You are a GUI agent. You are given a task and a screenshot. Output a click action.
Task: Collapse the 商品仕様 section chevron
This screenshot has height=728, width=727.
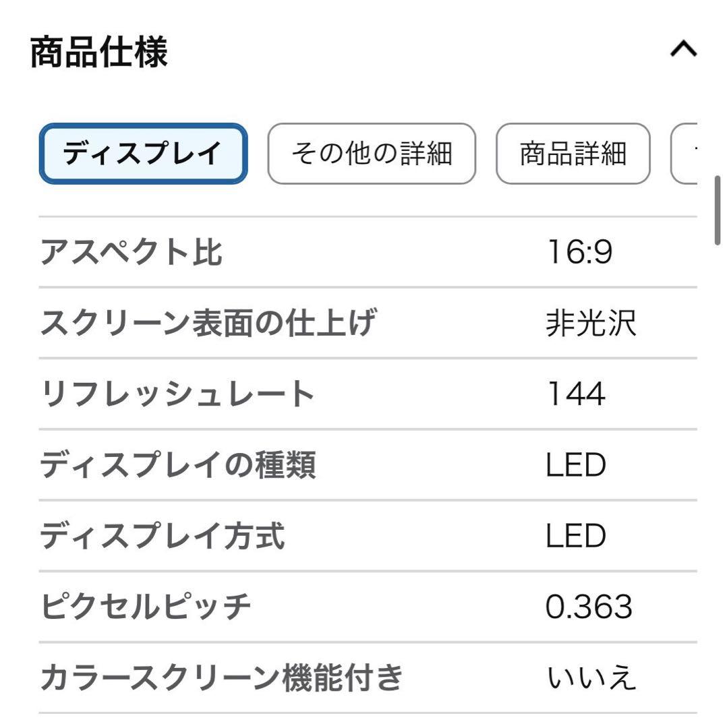(x=682, y=49)
